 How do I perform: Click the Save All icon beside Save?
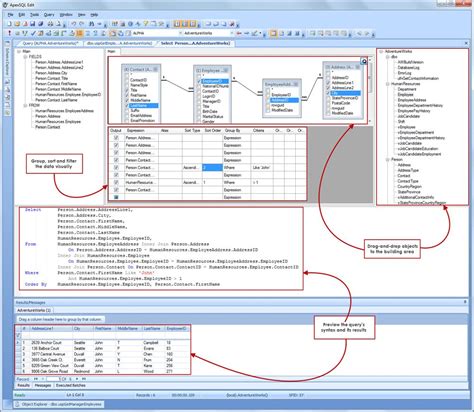coord(41,24)
